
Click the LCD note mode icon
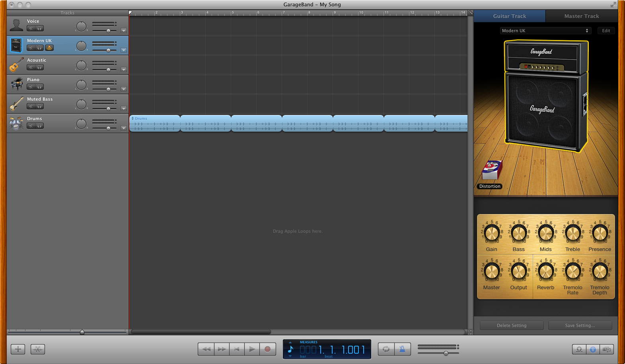click(x=290, y=349)
